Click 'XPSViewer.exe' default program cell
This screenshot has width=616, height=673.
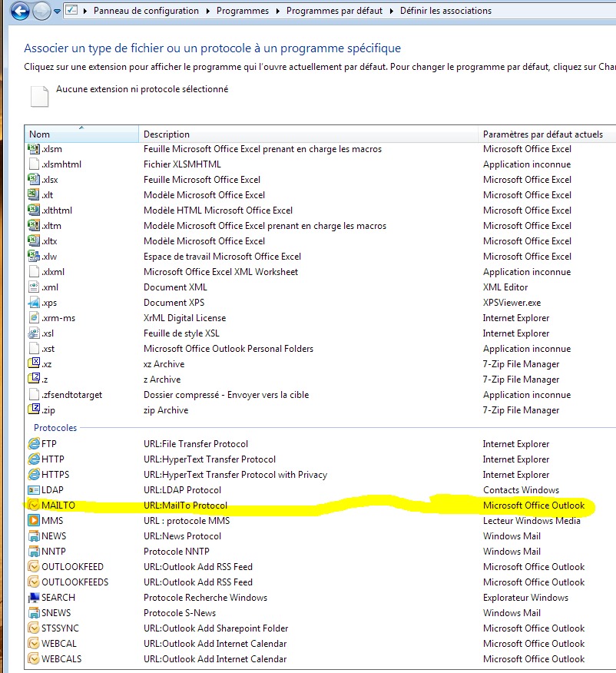[512, 302]
